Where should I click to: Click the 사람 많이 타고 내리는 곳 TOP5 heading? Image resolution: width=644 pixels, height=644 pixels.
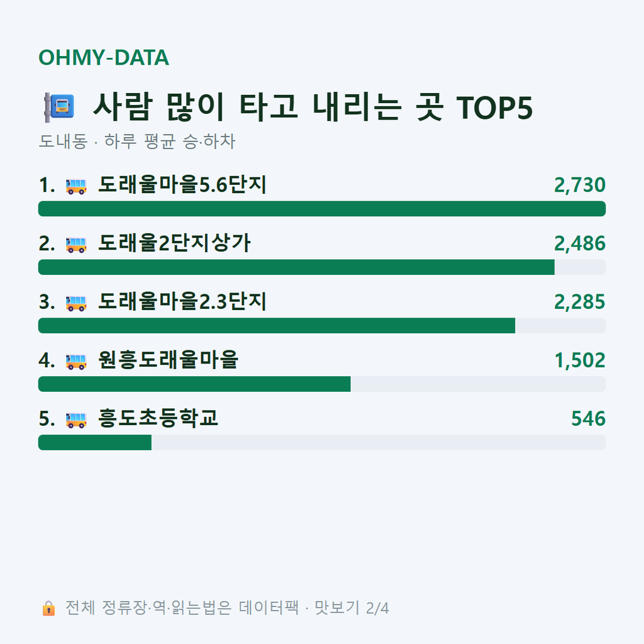313,107
